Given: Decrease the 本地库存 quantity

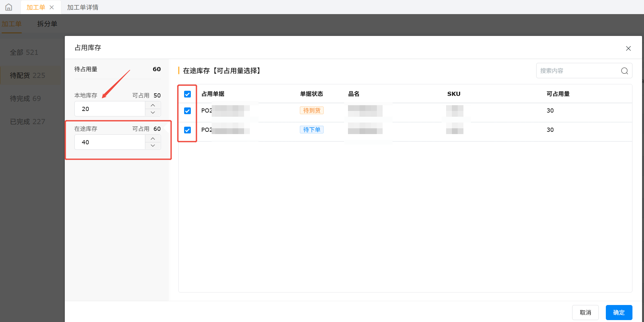Looking at the screenshot, I should 153,113.
